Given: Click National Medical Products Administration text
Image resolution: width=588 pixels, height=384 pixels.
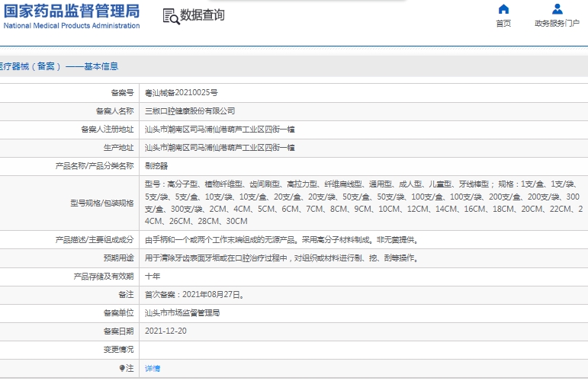Looking at the screenshot, I should (x=72, y=25).
